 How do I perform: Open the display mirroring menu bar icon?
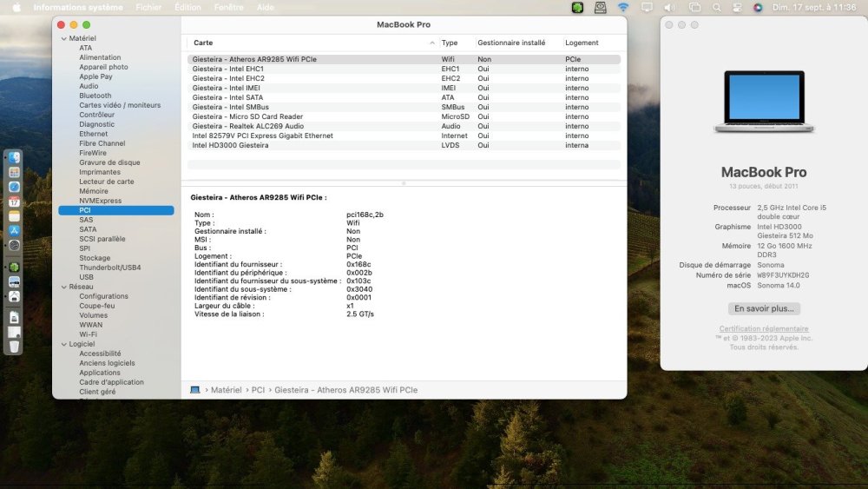(647, 7)
